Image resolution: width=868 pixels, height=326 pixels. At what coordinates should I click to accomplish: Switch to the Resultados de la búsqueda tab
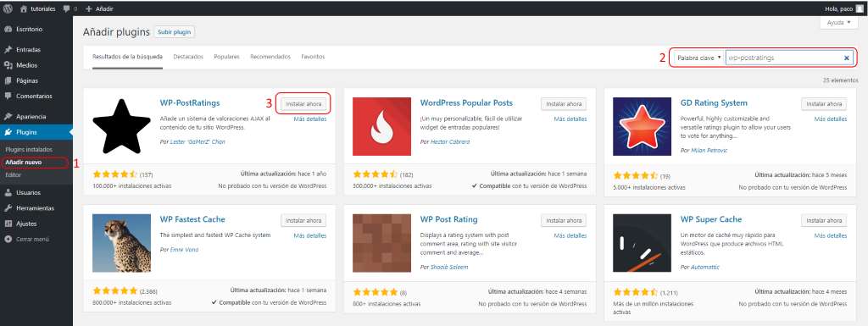pyautogui.click(x=127, y=57)
